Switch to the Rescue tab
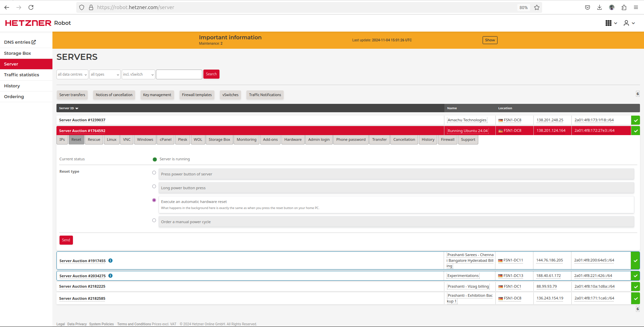 pyautogui.click(x=94, y=140)
